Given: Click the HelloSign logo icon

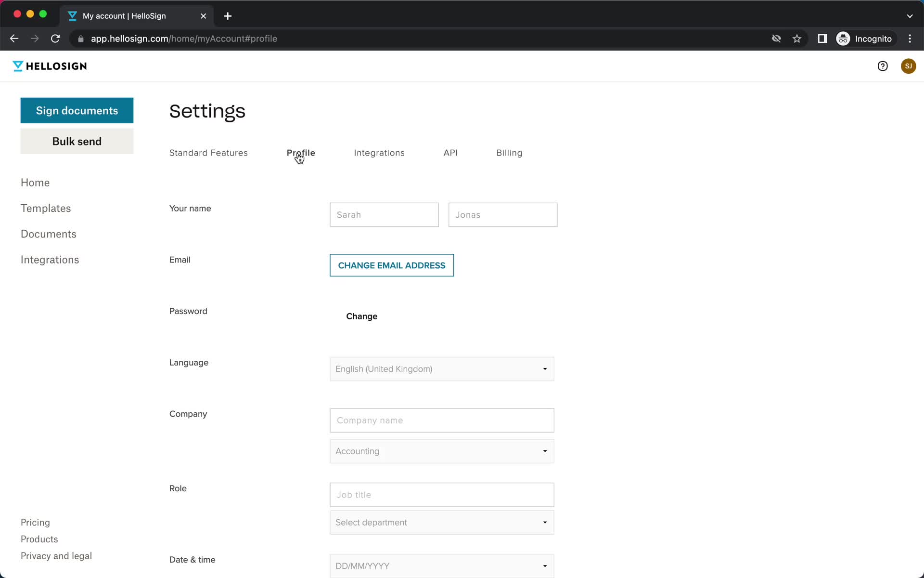Looking at the screenshot, I should point(17,66).
